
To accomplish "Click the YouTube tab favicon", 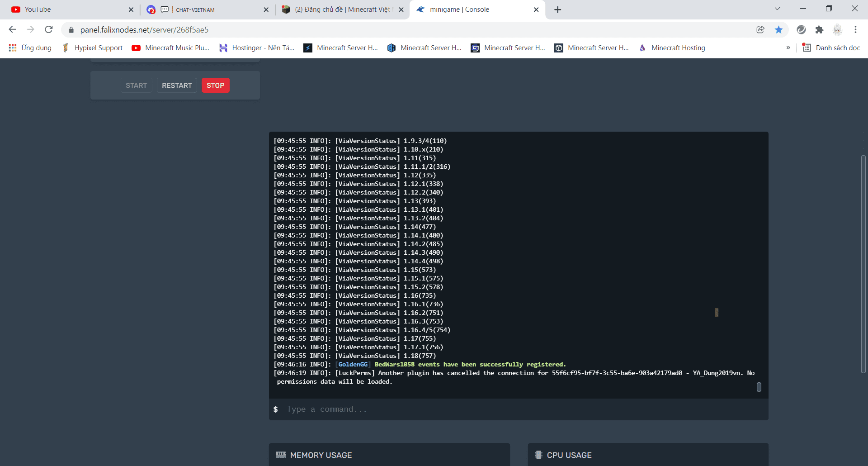I will [x=16, y=10].
